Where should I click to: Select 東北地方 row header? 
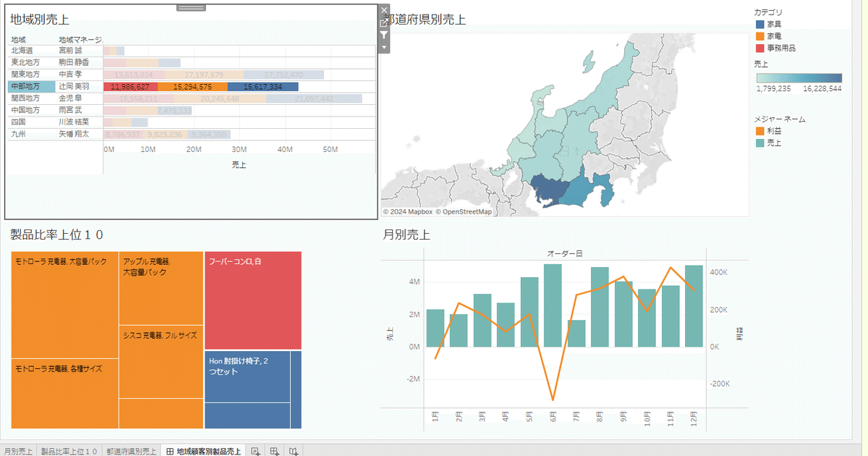[32, 62]
